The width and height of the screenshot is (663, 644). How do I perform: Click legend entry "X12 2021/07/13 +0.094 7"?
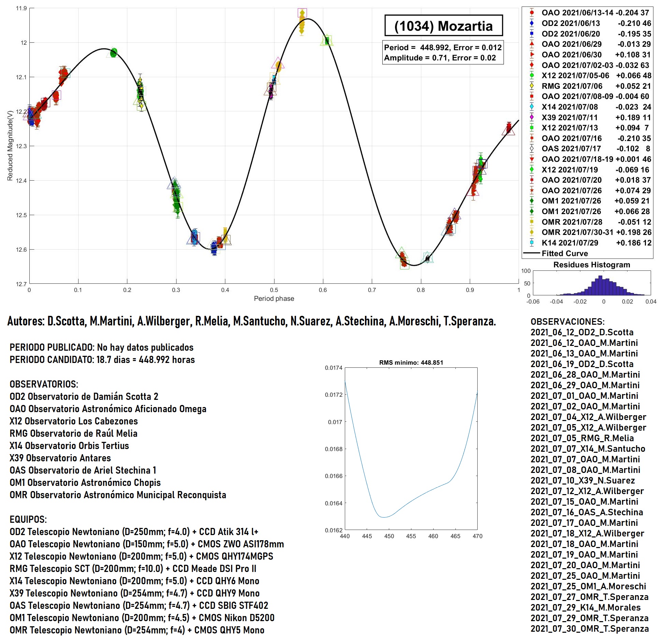(x=589, y=128)
